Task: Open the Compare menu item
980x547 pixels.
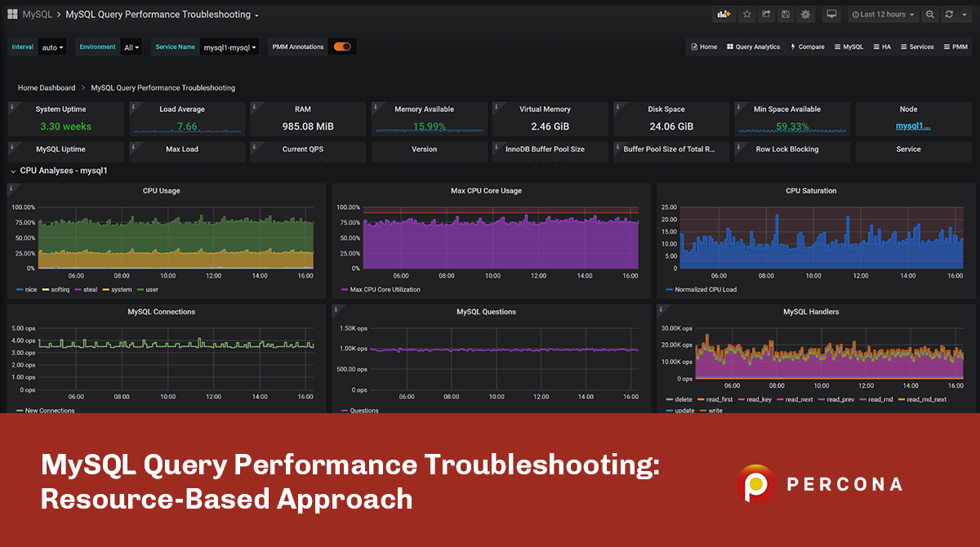Action: point(807,47)
